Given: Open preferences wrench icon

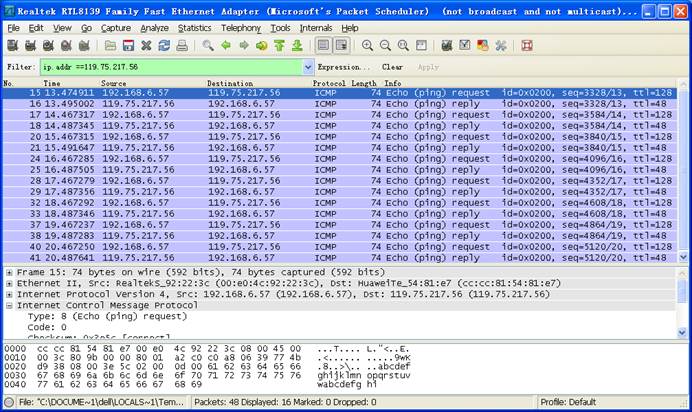Looking at the screenshot, I should pos(500,45).
